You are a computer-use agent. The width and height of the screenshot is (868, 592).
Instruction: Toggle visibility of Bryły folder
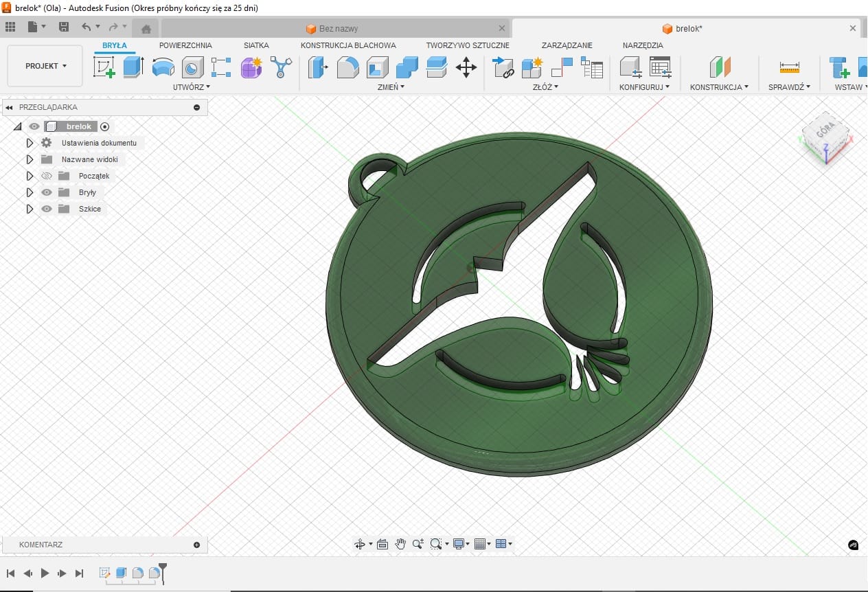point(47,192)
